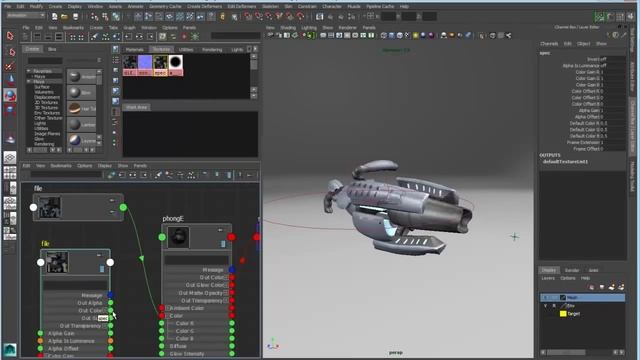Select the arrow Select tool in toolbox
This screenshot has width=640, height=360.
point(10,36)
